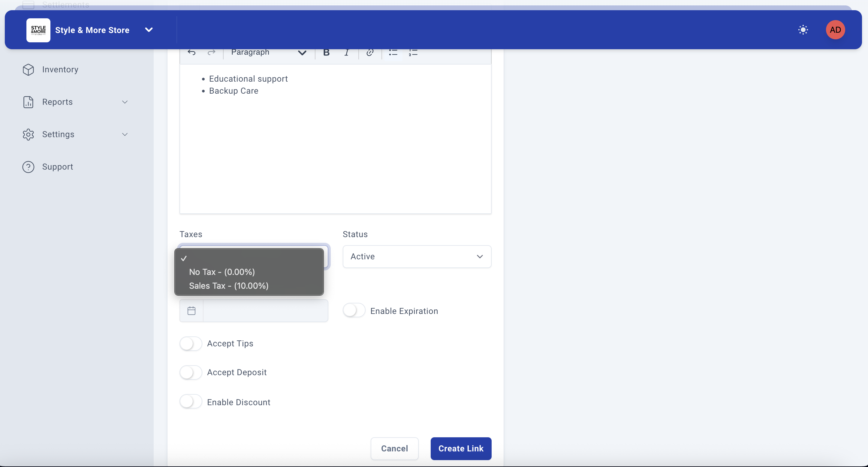
Task: Expand the Style & More Store switcher
Action: [x=149, y=30]
